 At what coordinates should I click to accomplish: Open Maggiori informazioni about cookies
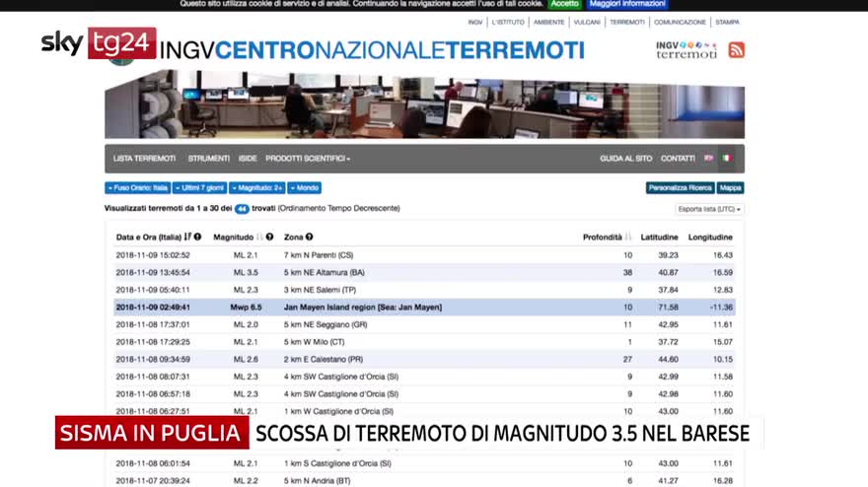point(627,4)
